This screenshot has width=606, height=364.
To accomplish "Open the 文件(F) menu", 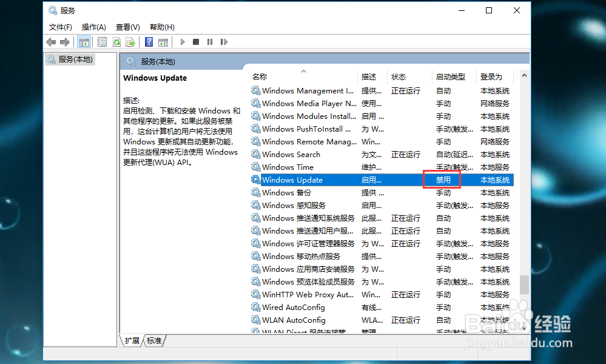I will 60,27.
